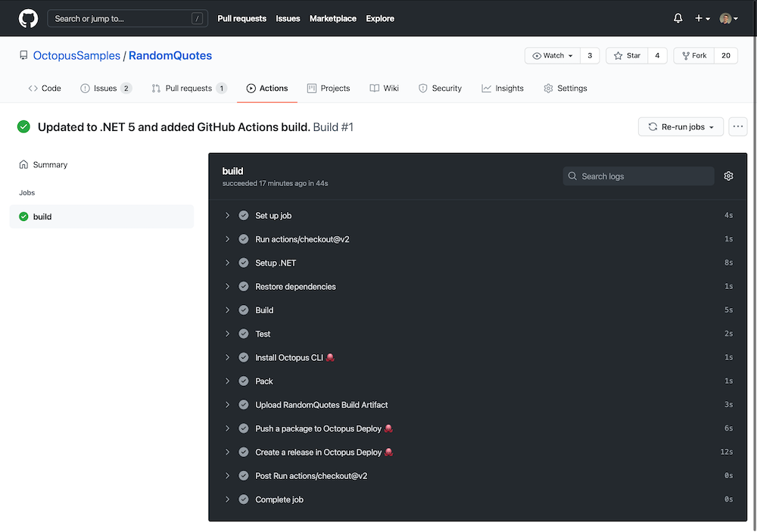Select the Summary sidebar item
Viewport: 757px width, 532px height.
tap(49, 164)
